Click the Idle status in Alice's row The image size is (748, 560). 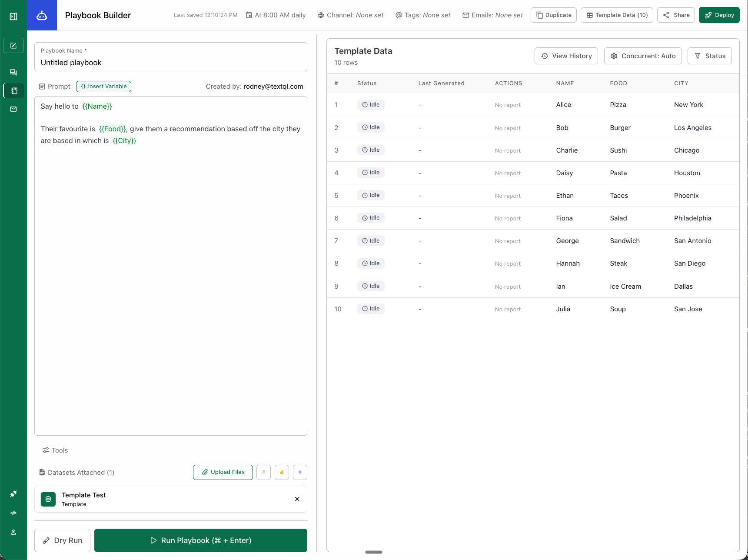tap(371, 105)
